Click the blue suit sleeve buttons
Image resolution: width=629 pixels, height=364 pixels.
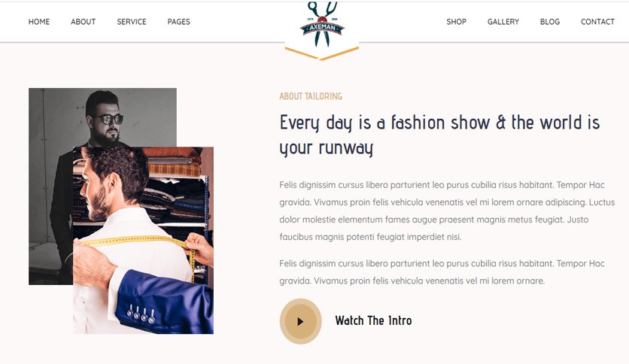coord(141,314)
